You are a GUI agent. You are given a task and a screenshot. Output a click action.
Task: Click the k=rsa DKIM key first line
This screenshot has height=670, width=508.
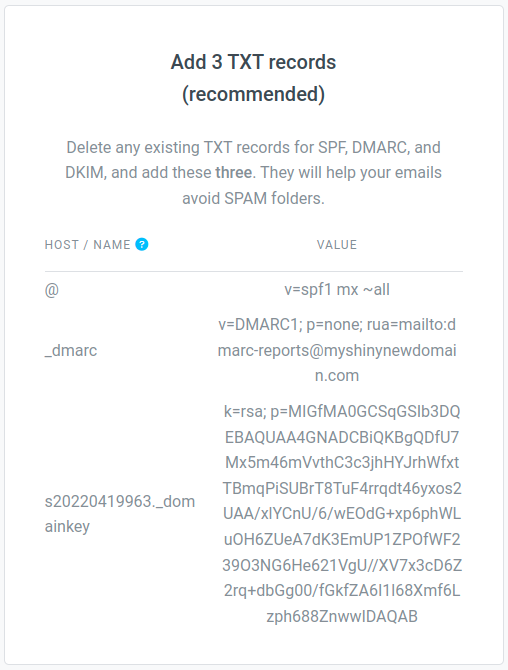coord(342,411)
